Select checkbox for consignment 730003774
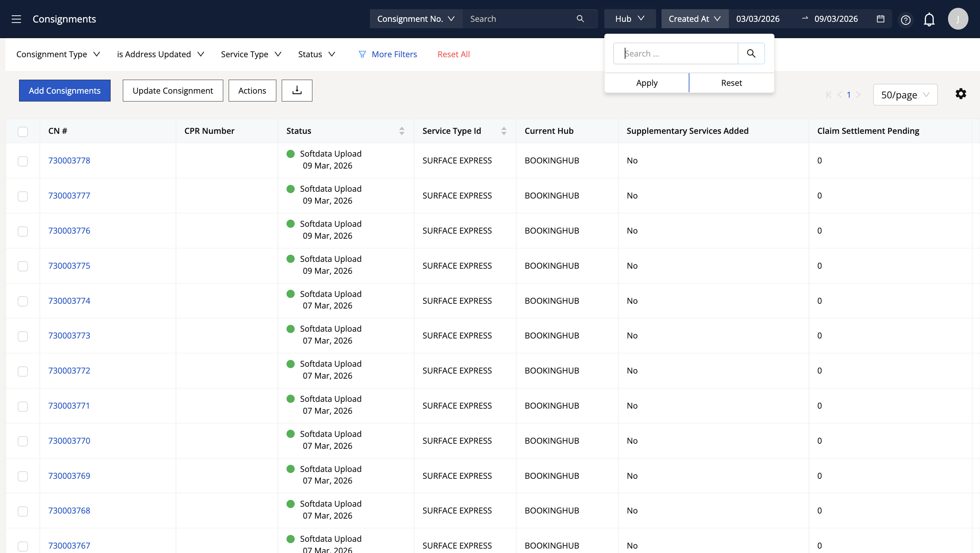Image resolution: width=980 pixels, height=553 pixels. tap(23, 301)
